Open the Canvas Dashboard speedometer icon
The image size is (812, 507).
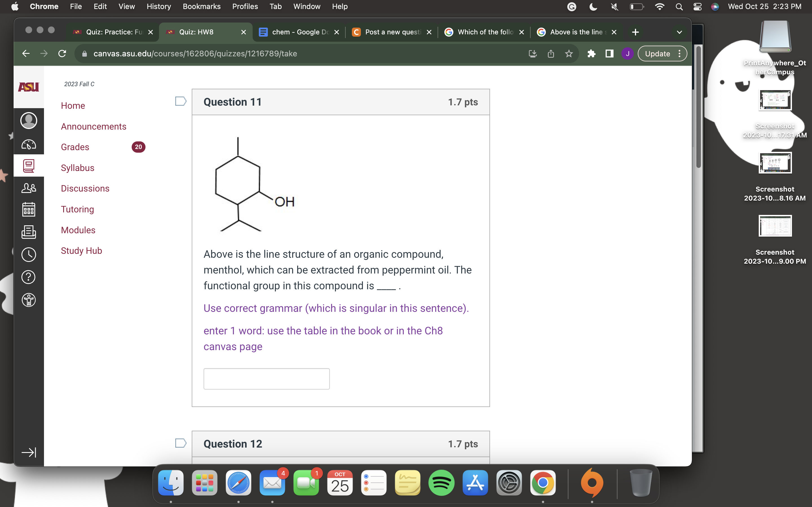[x=28, y=144]
